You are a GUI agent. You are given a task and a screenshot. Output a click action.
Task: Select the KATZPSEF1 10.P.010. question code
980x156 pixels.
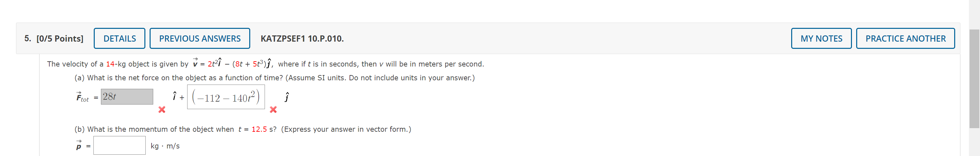click(x=302, y=39)
